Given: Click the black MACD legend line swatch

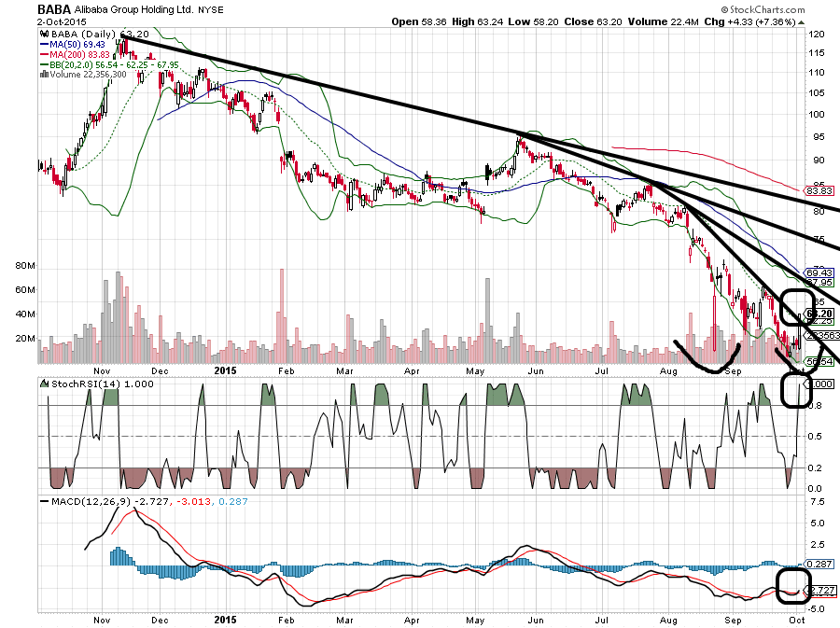Looking at the screenshot, I should tap(45, 502).
